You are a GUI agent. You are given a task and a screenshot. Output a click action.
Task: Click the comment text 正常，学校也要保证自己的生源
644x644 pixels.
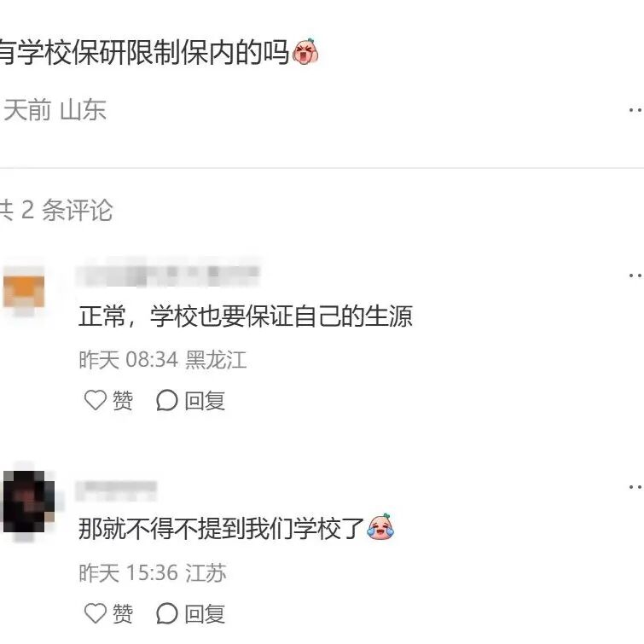[x=246, y=316]
